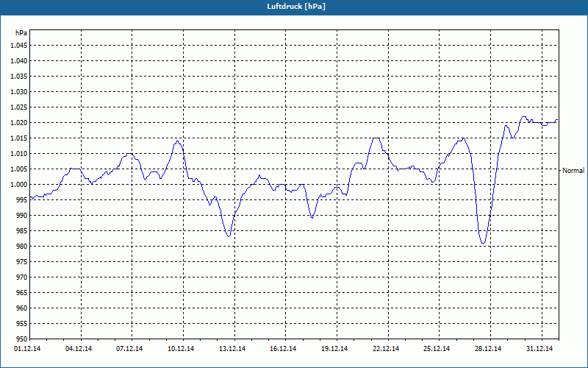Select the 1.040 pressure axis label
588x368 pixels.
[x=19, y=61]
